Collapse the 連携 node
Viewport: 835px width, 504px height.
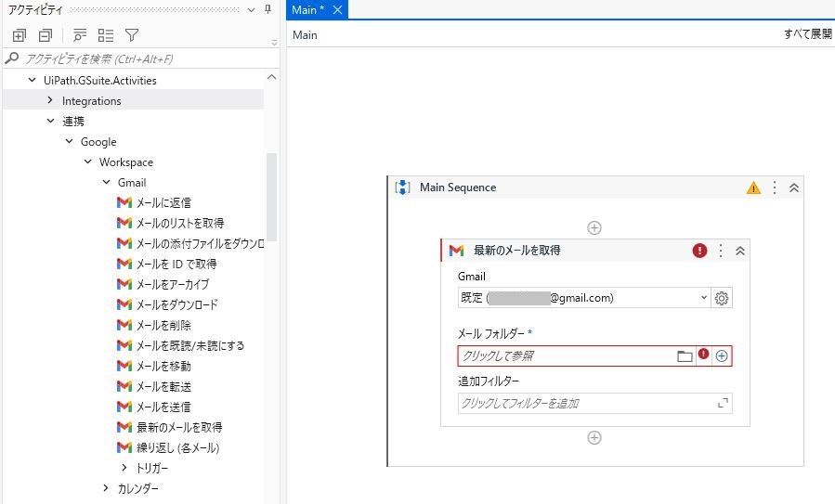click(x=50, y=121)
